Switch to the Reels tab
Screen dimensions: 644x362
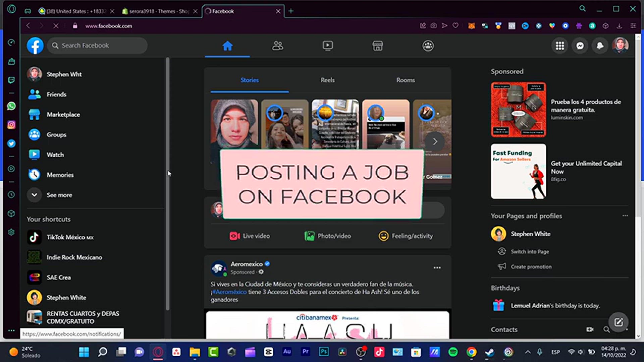click(x=327, y=80)
